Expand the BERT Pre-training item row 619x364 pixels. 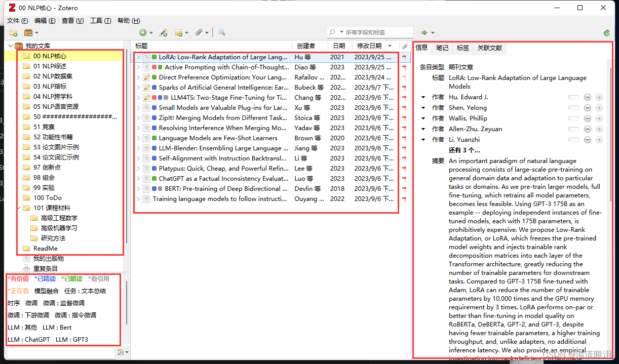tap(138, 189)
